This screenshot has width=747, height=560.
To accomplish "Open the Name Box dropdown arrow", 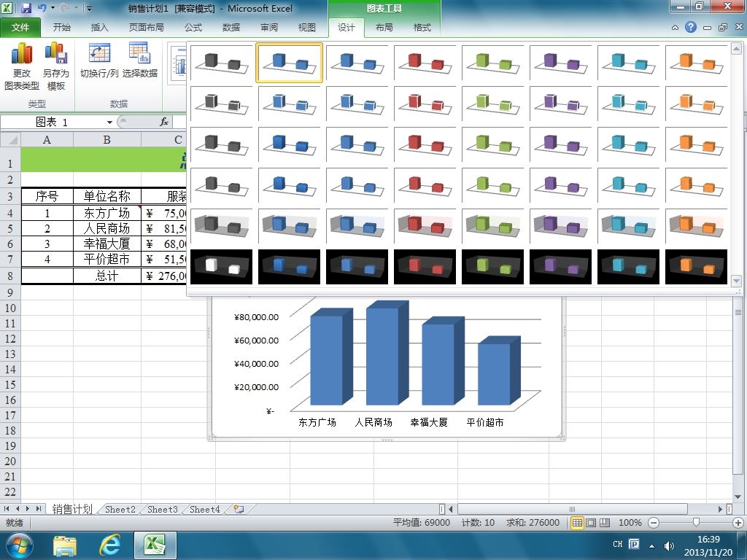I will click(x=109, y=122).
